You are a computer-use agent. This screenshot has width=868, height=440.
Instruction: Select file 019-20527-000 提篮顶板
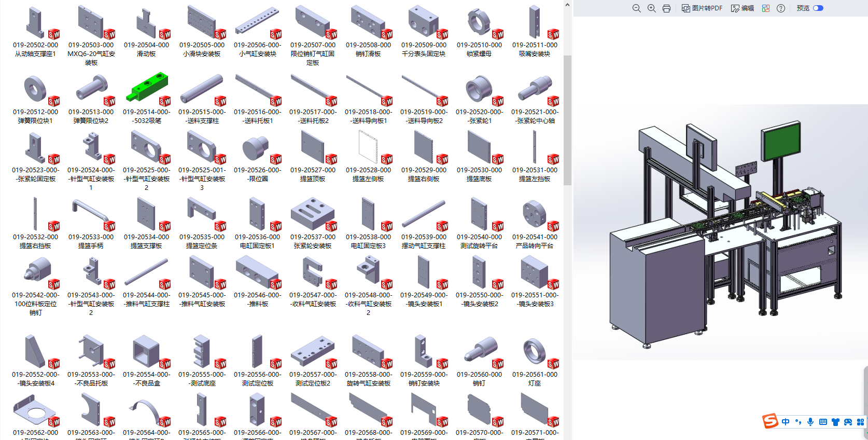[x=313, y=157]
